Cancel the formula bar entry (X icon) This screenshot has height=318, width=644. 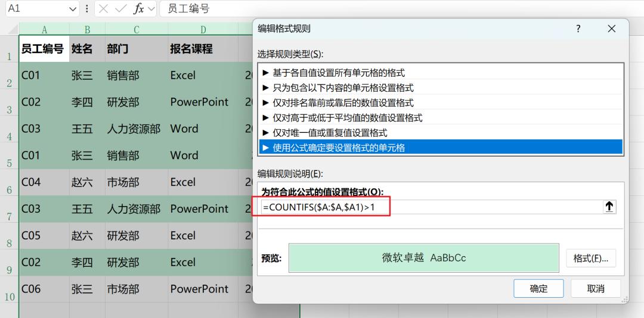pos(104,8)
